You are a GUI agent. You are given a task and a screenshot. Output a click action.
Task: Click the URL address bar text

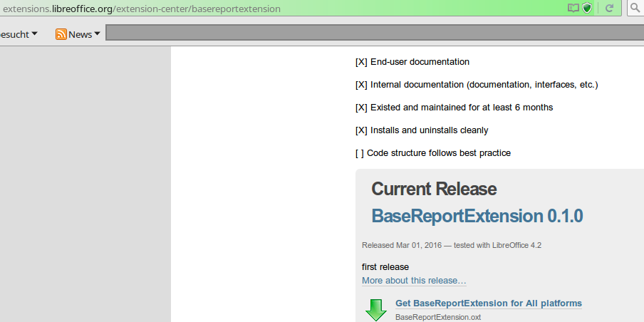pyautogui.click(x=142, y=9)
